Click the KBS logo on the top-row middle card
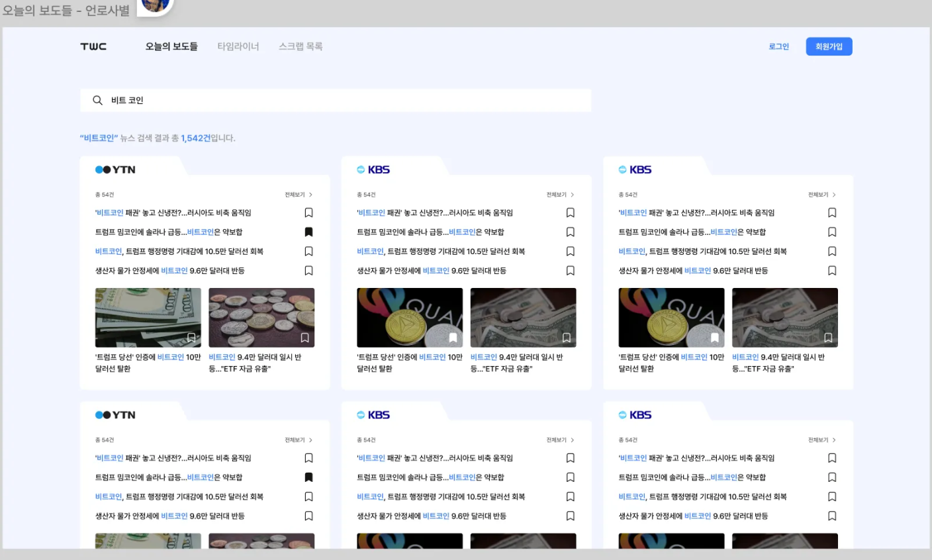 tap(373, 169)
